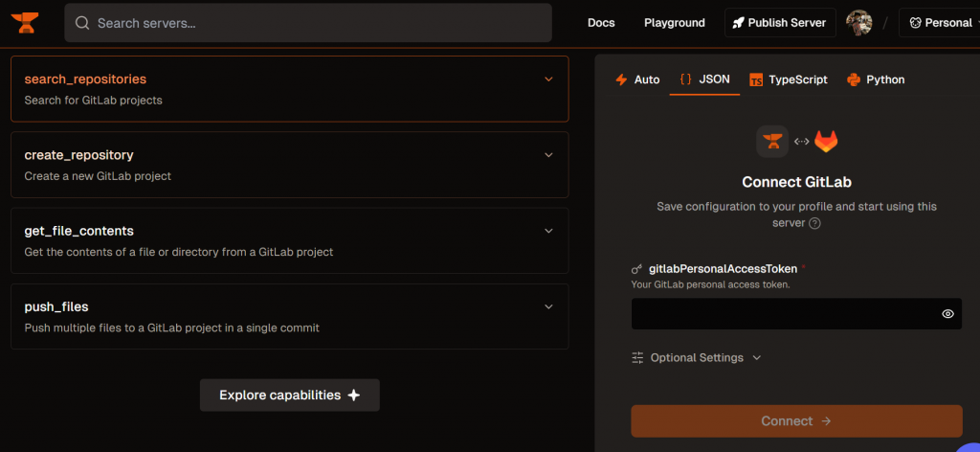This screenshot has width=980, height=452.
Task: Click the GitLab fox logo
Action: click(826, 142)
